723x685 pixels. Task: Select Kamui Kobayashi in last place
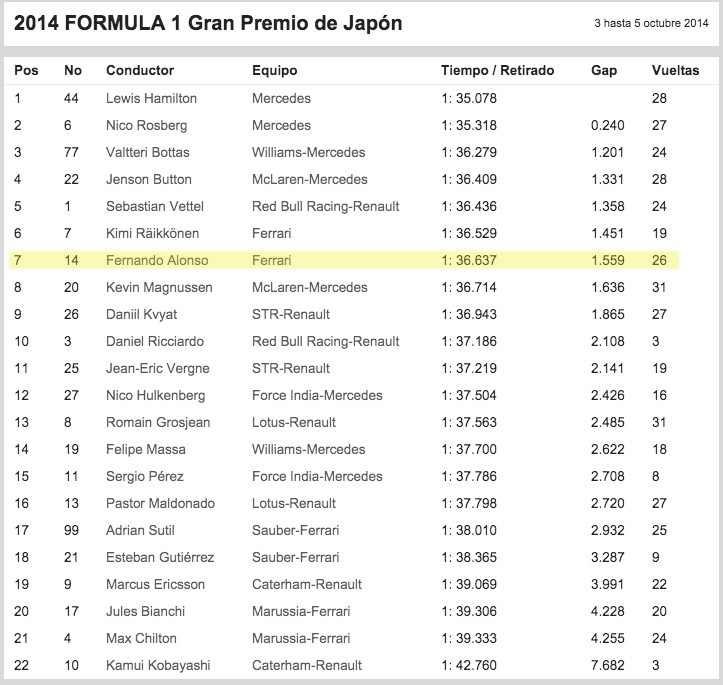click(x=155, y=665)
